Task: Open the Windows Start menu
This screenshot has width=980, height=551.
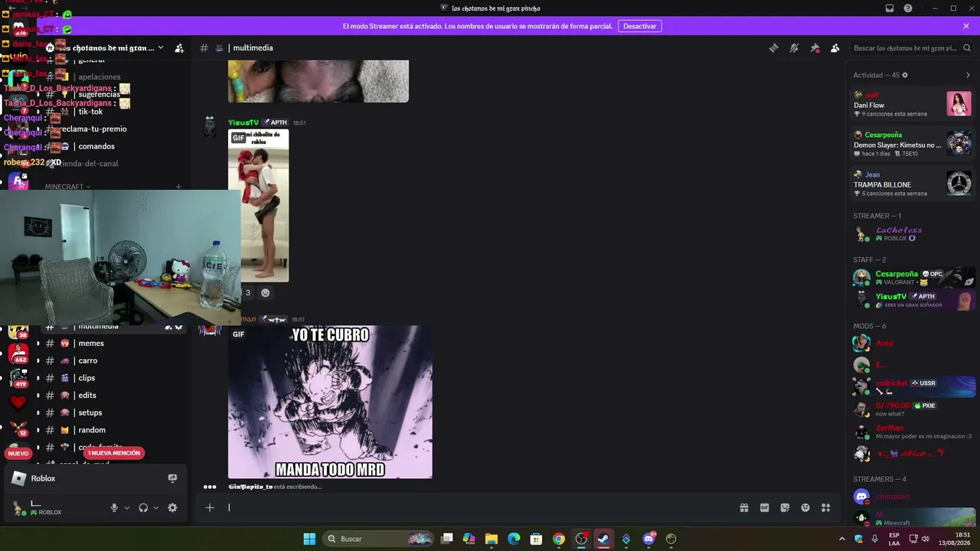Action: [309, 539]
